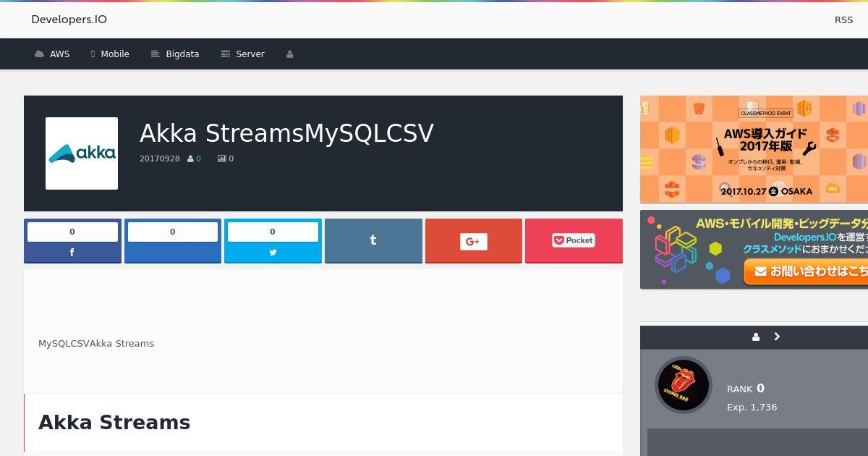
Task: Click the Server stack icon
Action: (226, 54)
